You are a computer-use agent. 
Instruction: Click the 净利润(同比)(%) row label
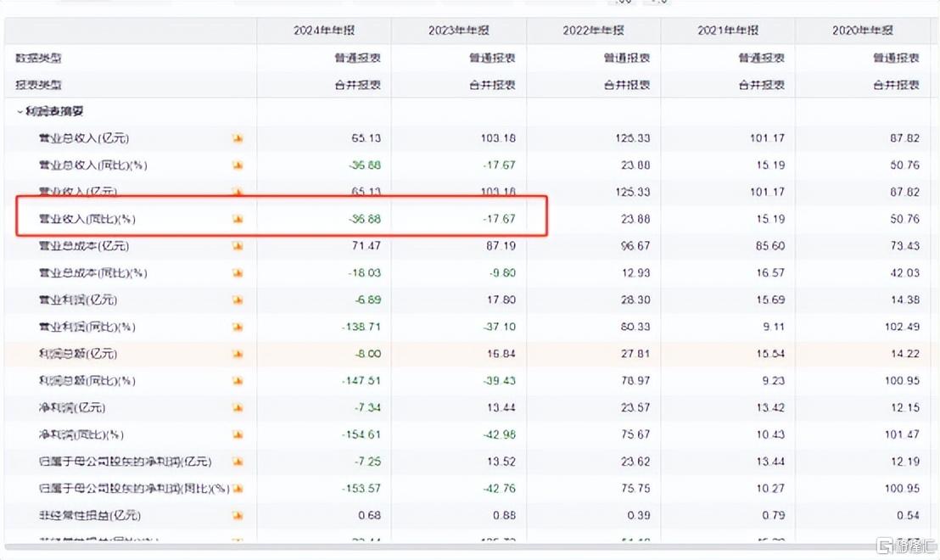(81, 435)
